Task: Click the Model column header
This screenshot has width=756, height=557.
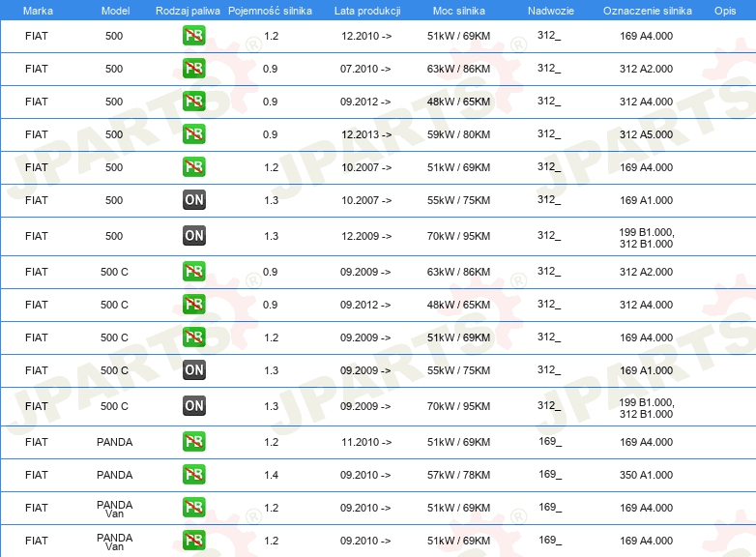Action: [115, 11]
